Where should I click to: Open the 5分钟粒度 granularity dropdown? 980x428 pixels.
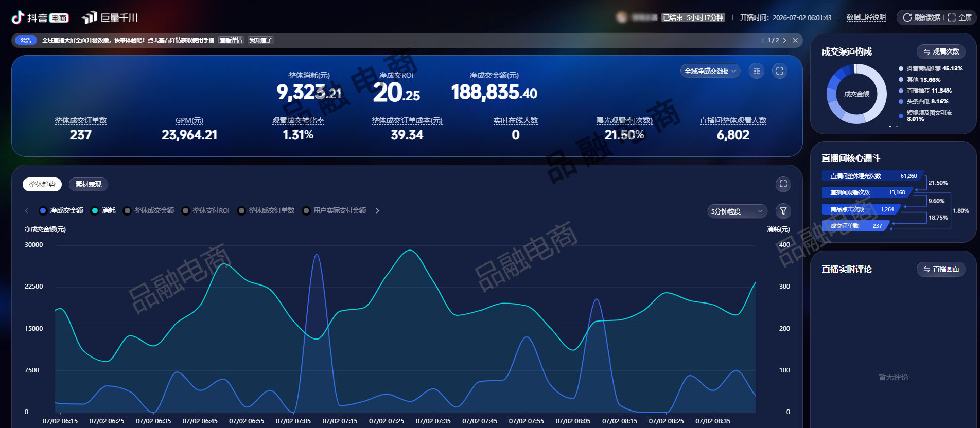point(737,211)
